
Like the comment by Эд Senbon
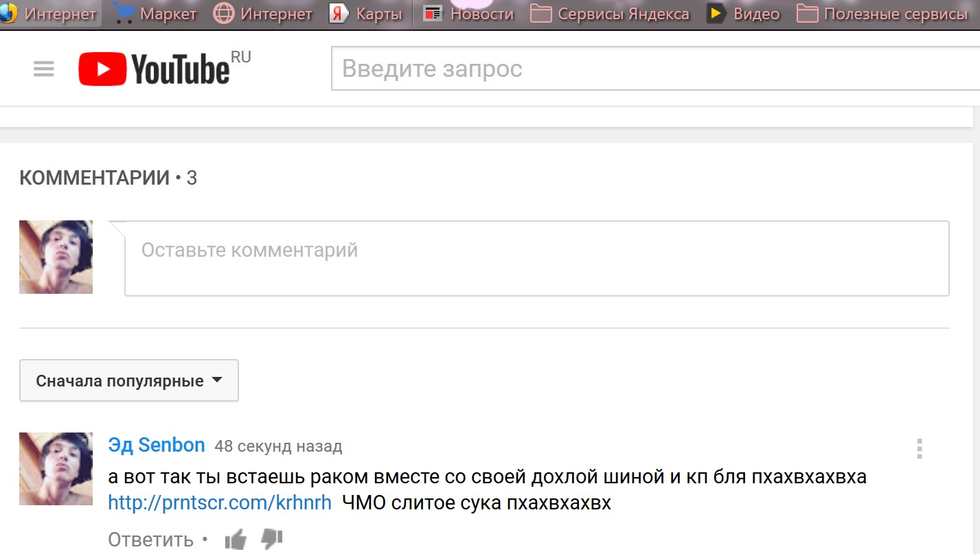pos(236,540)
